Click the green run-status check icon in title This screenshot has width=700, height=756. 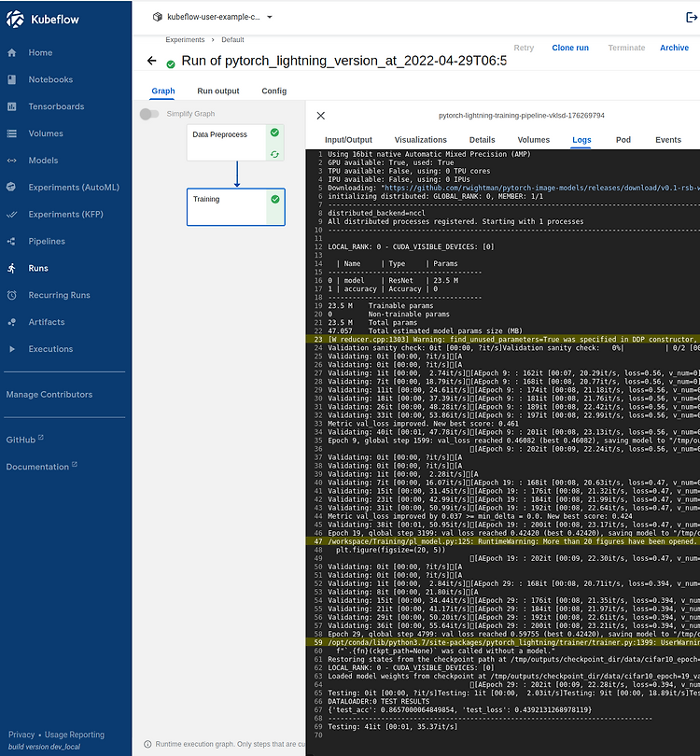tap(171, 64)
